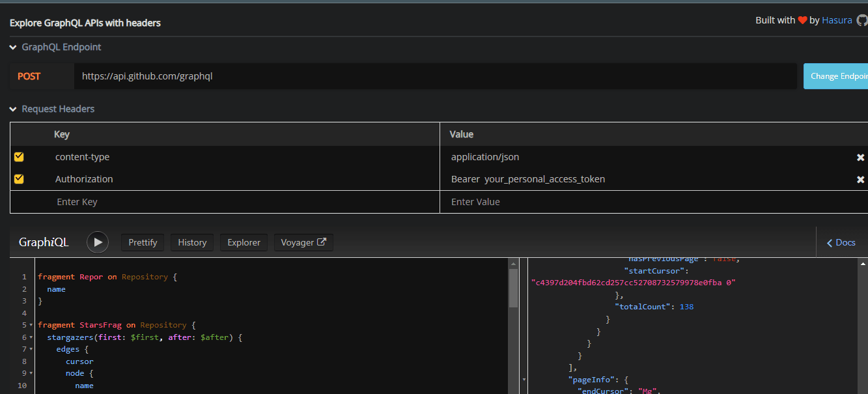Click the Change Endpoint button
Screen dimensions: 868x394
tap(836, 76)
